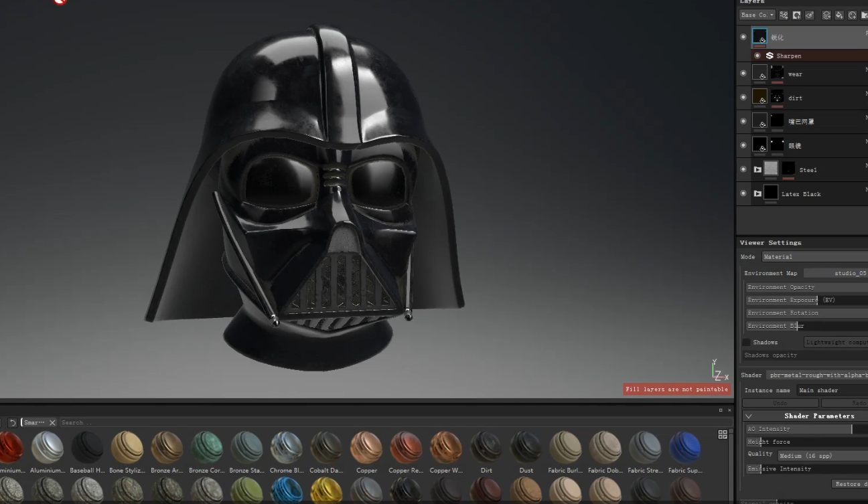This screenshot has height=504, width=868.
Task: Adjust the Emissive Intensity slider
Action: [x=806, y=469]
